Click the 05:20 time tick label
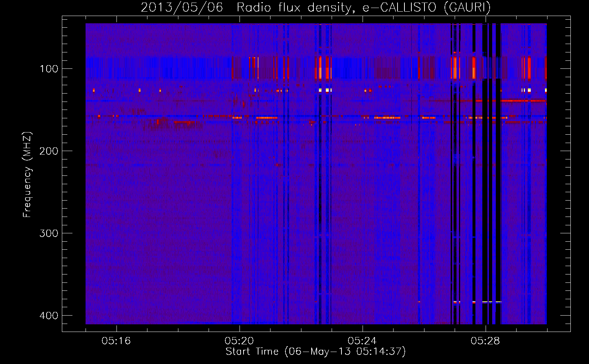589x364 pixels. pos(239,341)
